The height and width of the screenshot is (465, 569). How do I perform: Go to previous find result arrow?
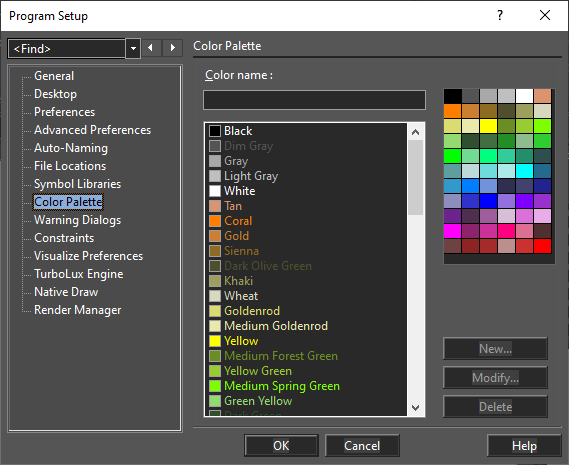151,48
